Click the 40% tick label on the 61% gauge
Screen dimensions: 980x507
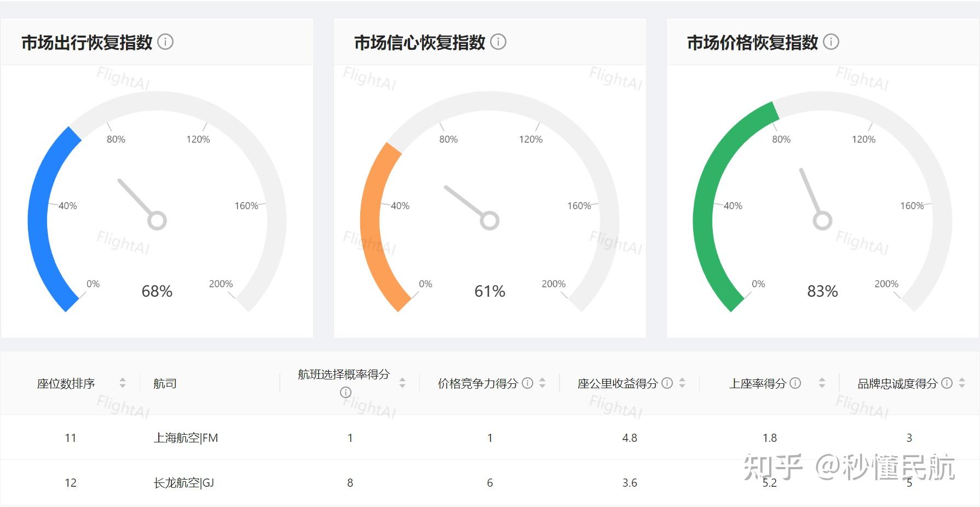400,206
